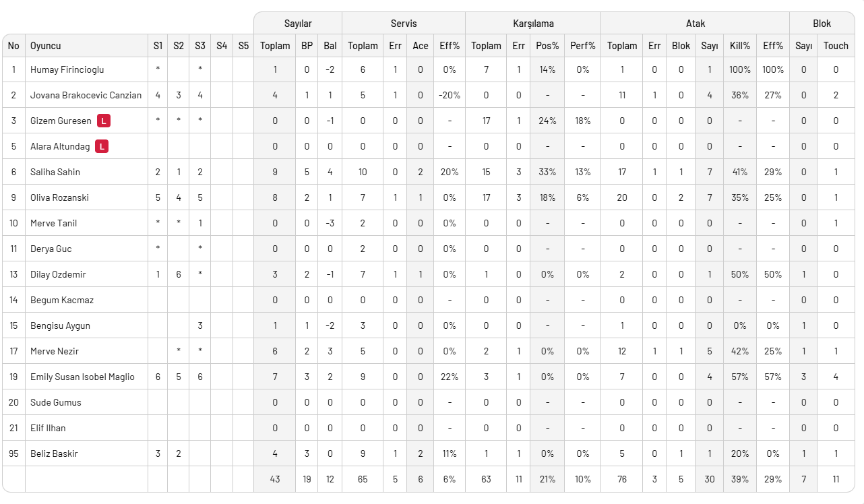864x504 pixels.
Task: Click the No column header
Action: (x=13, y=46)
